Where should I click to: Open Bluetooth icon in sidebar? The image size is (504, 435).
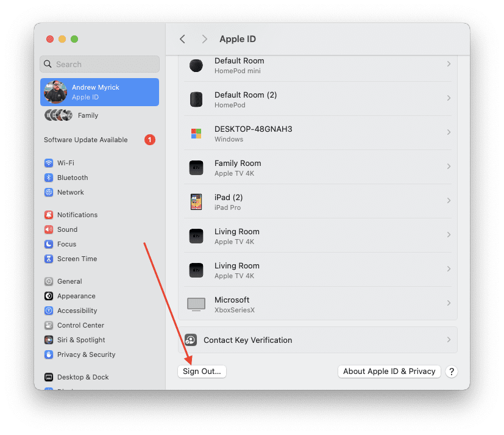tap(49, 178)
